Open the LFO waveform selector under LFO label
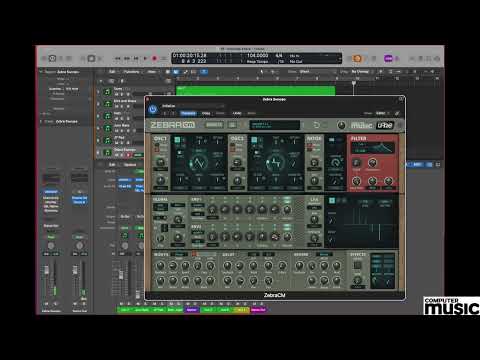Screen dimensions: 480x360 pos(314,207)
